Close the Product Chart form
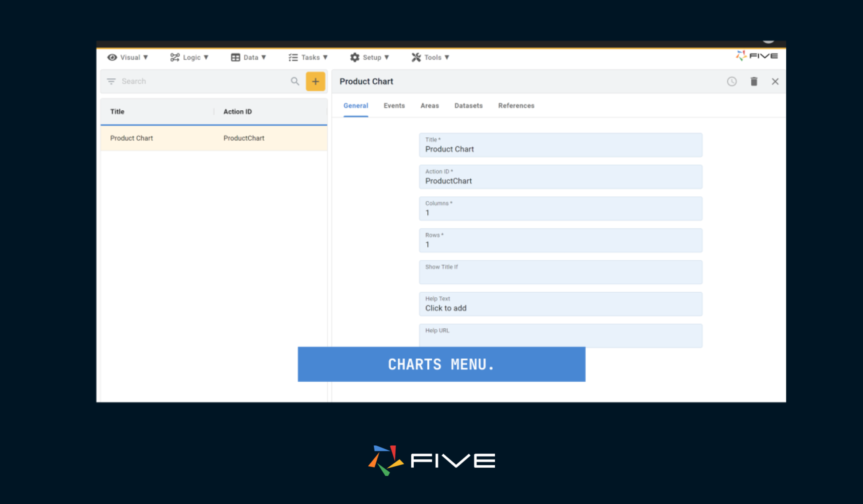This screenshot has height=504, width=863. (x=775, y=81)
